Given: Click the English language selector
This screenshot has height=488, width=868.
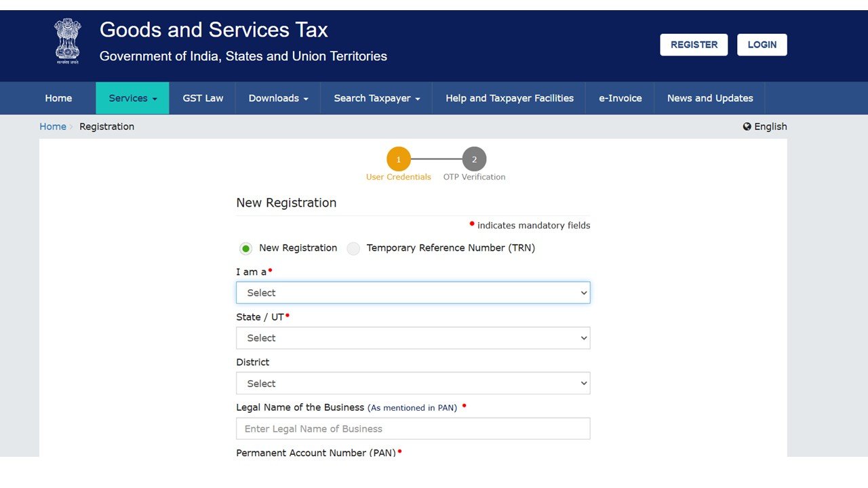Looking at the screenshot, I should [x=765, y=127].
